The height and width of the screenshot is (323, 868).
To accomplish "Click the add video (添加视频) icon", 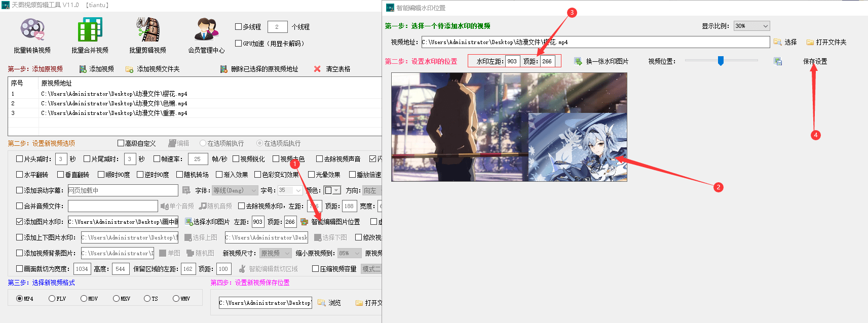I will pyautogui.click(x=83, y=69).
